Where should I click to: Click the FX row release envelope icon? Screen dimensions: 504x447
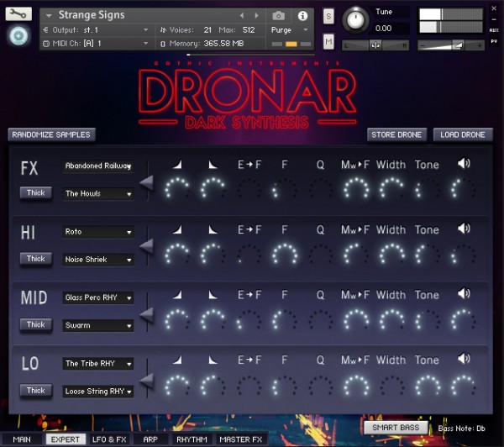pyautogui.click(x=213, y=165)
